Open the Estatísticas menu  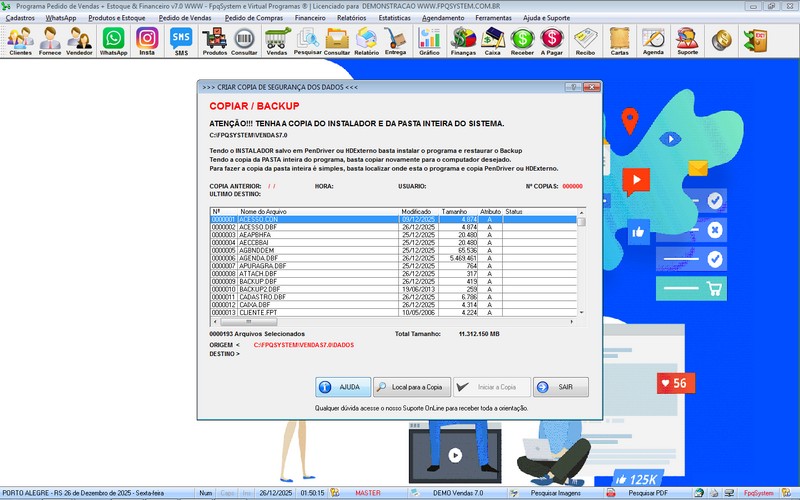pyautogui.click(x=394, y=18)
